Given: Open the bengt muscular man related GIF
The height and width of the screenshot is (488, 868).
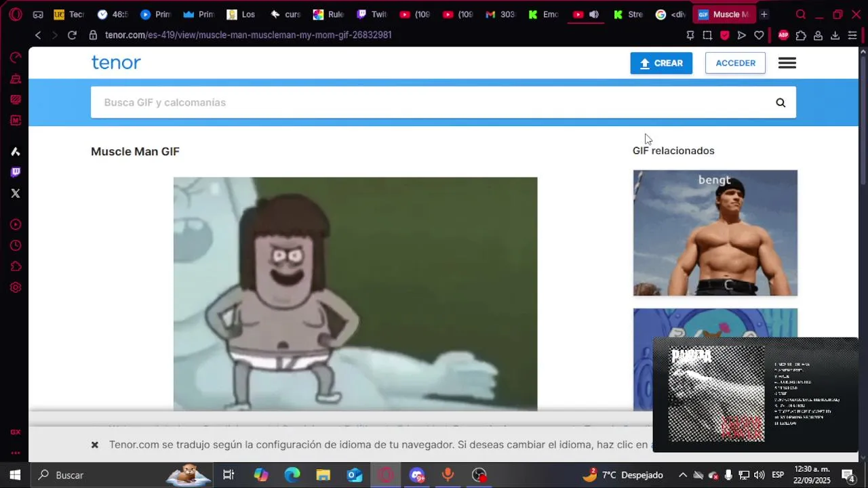Looking at the screenshot, I should (x=715, y=232).
